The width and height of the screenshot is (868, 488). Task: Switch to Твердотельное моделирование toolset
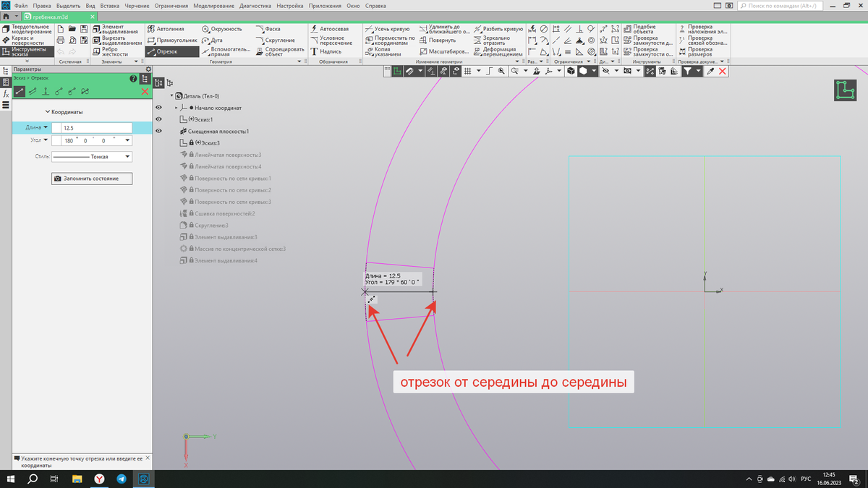[x=26, y=29]
